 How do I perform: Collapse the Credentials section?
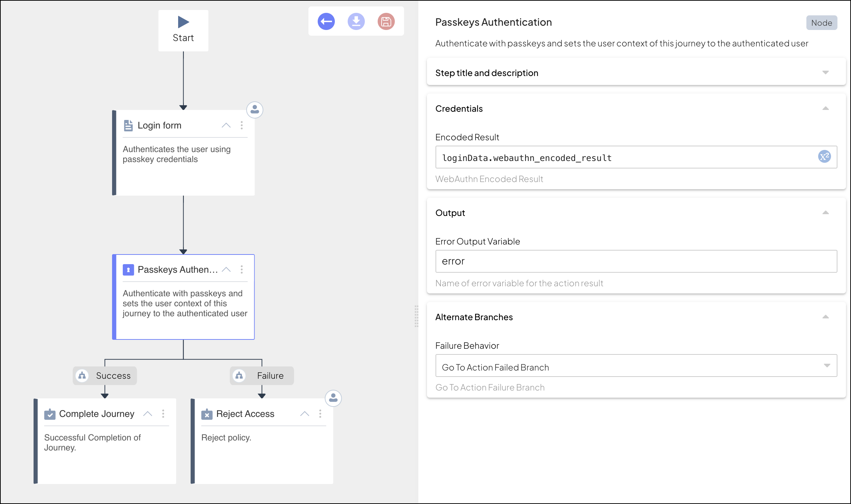tap(825, 109)
